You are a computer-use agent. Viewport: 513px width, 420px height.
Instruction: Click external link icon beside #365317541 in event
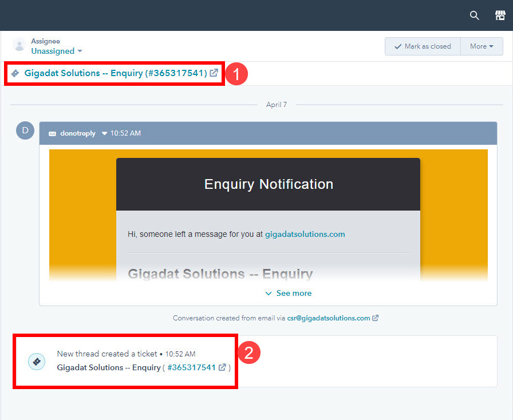coord(222,367)
